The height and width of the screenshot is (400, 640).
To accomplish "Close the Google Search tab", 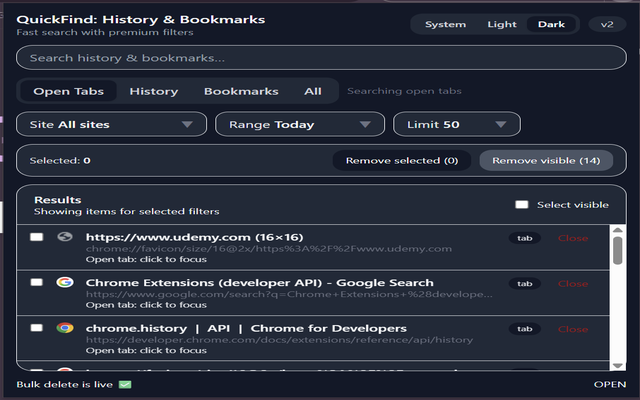I will pyautogui.click(x=573, y=284).
